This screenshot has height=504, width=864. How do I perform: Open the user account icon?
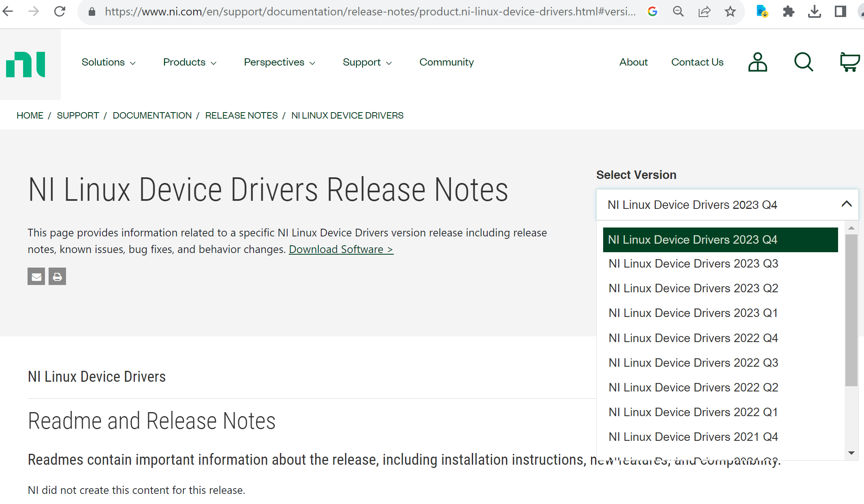pos(757,62)
